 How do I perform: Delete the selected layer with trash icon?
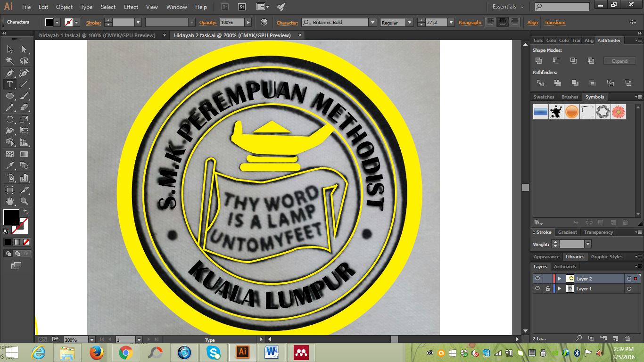(x=627, y=338)
